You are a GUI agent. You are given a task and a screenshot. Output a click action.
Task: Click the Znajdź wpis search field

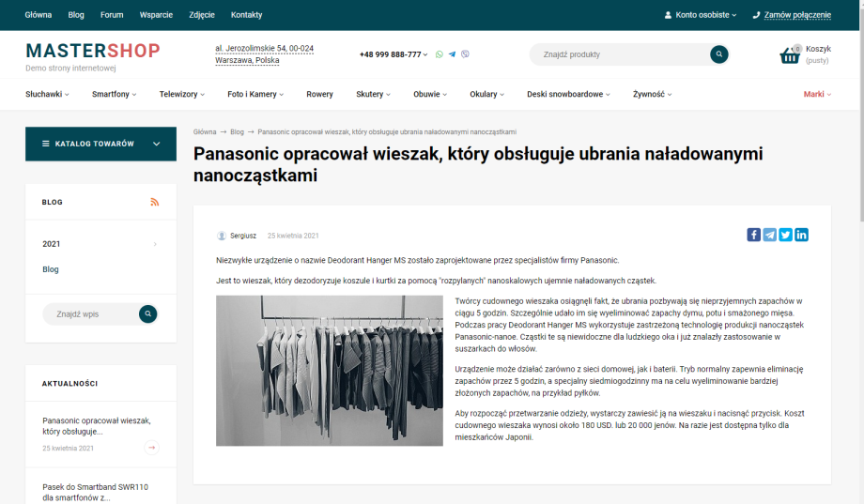coord(89,313)
